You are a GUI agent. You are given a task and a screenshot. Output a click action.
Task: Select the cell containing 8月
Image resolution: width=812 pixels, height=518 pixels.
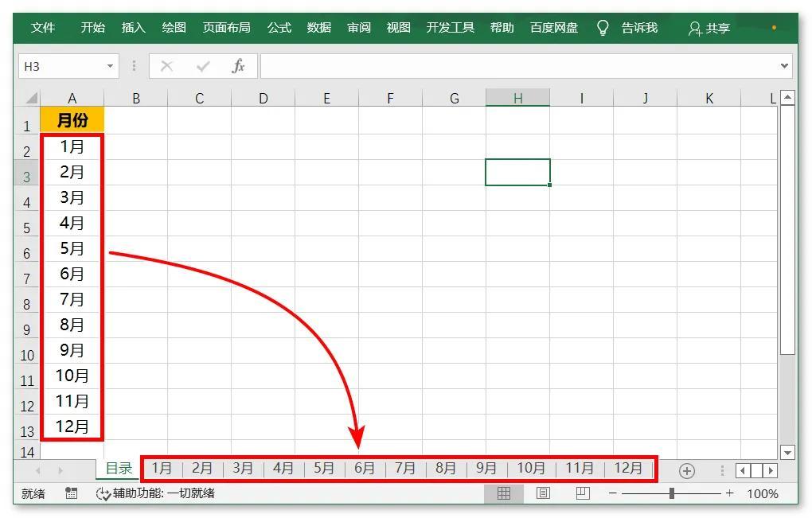tap(72, 325)
